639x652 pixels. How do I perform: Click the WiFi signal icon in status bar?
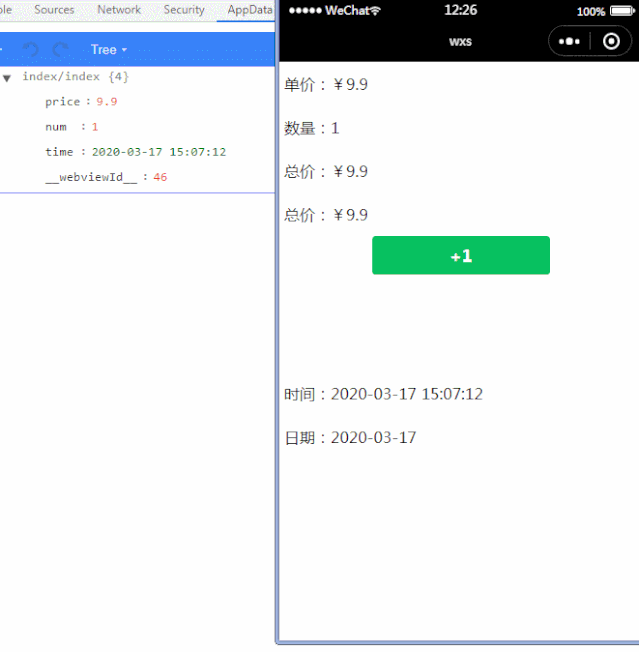click(x=375, y=11)
